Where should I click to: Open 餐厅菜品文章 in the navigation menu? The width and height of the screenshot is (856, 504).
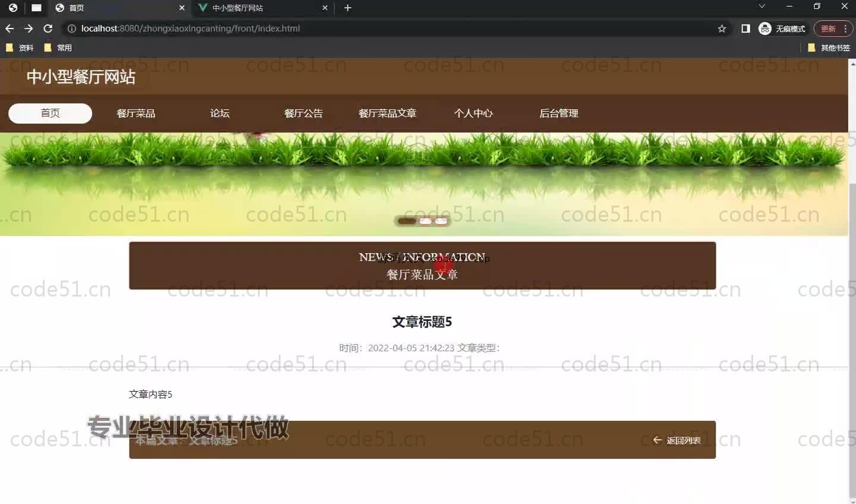tap(388, 113)
